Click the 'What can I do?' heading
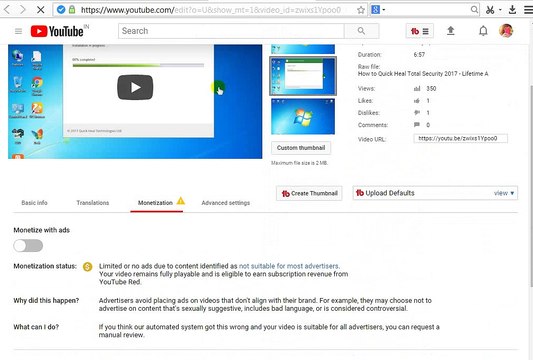 [x=36, y=327]
